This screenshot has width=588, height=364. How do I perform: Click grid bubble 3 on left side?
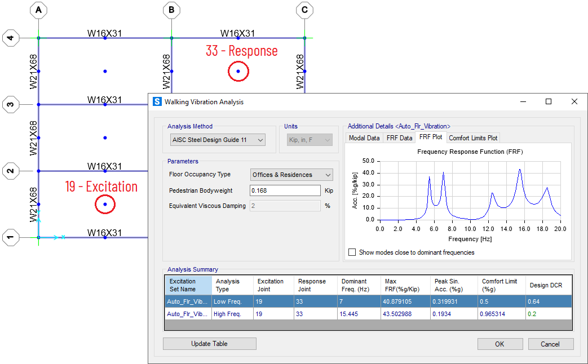[x=10, y=105]
